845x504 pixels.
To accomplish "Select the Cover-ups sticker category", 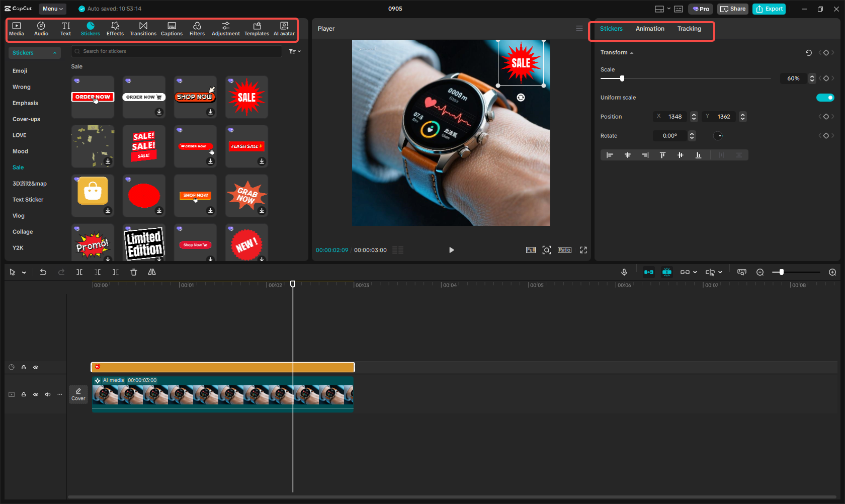I will coord(26,119).
